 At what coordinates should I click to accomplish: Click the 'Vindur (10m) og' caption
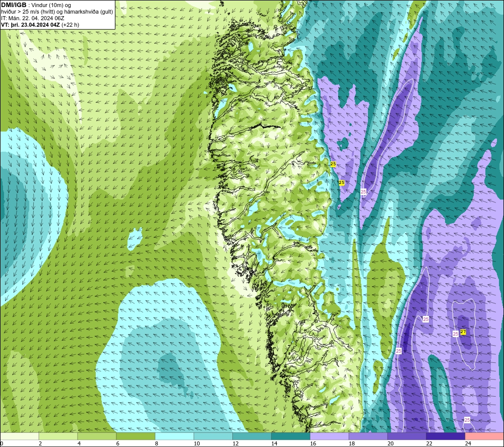[51, 5]
